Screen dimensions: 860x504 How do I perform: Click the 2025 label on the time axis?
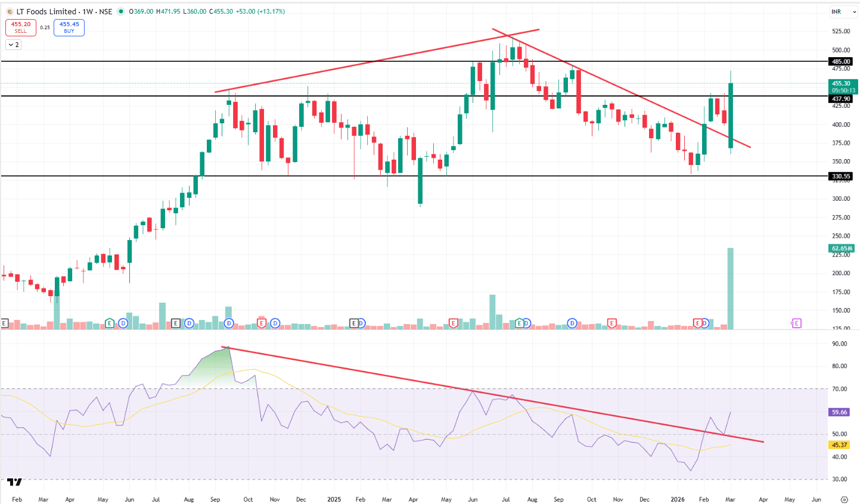coord(334,499)
